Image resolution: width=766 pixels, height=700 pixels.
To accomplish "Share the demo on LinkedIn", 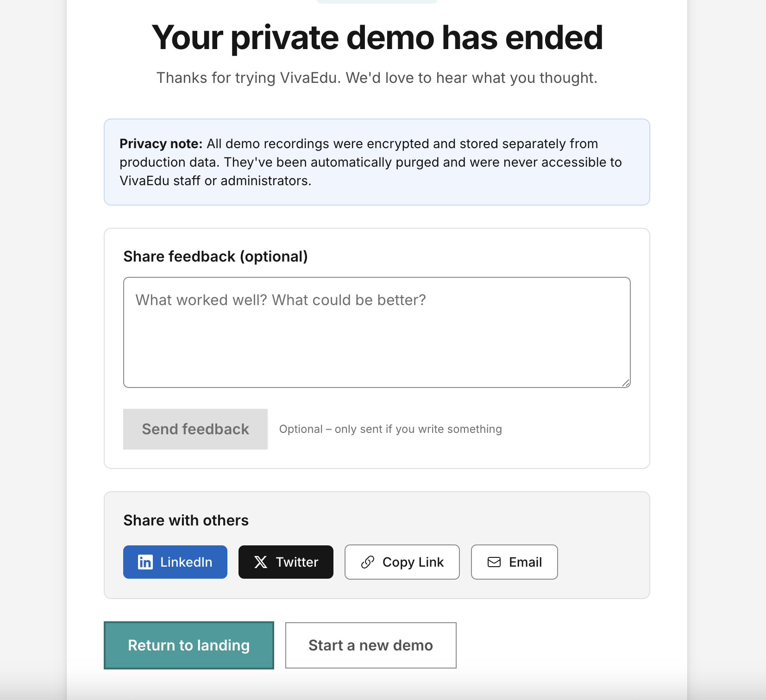I will click(x=175, y=562).
